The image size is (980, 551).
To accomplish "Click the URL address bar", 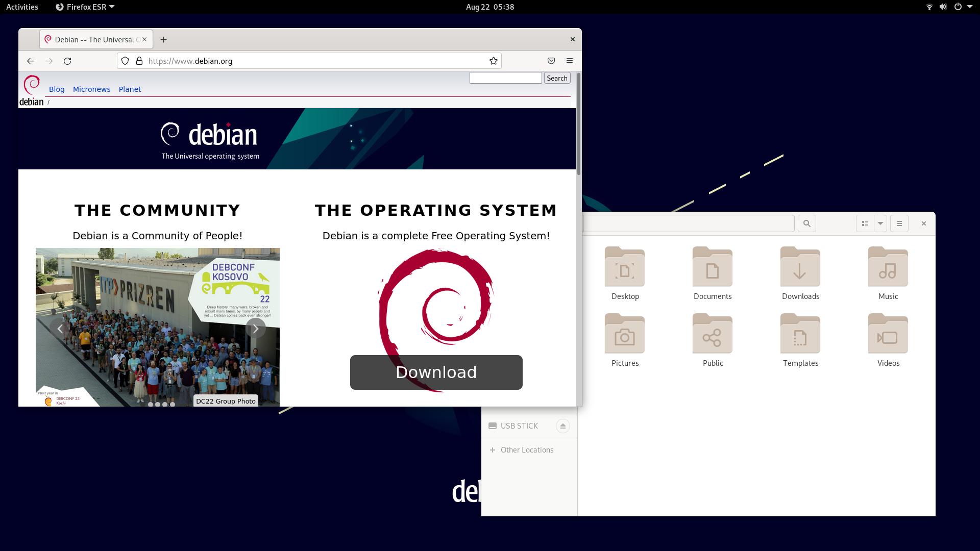I will point(309,61).
